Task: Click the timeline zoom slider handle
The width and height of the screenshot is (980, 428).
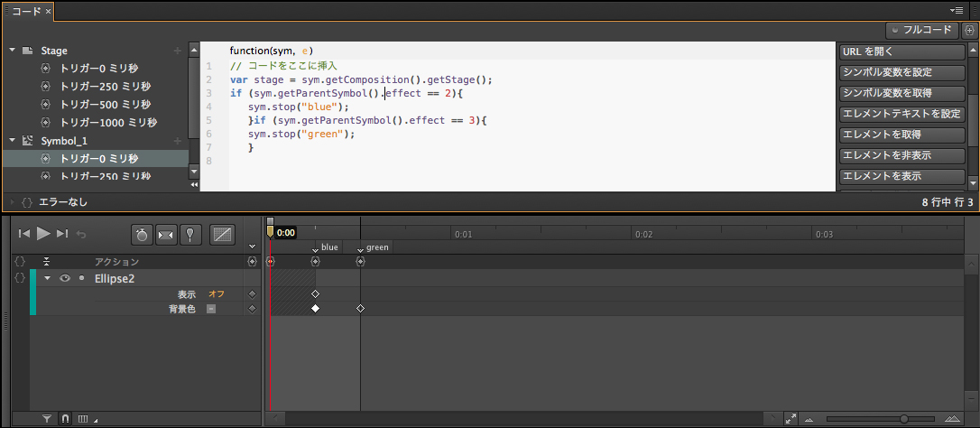Action: 904,419
